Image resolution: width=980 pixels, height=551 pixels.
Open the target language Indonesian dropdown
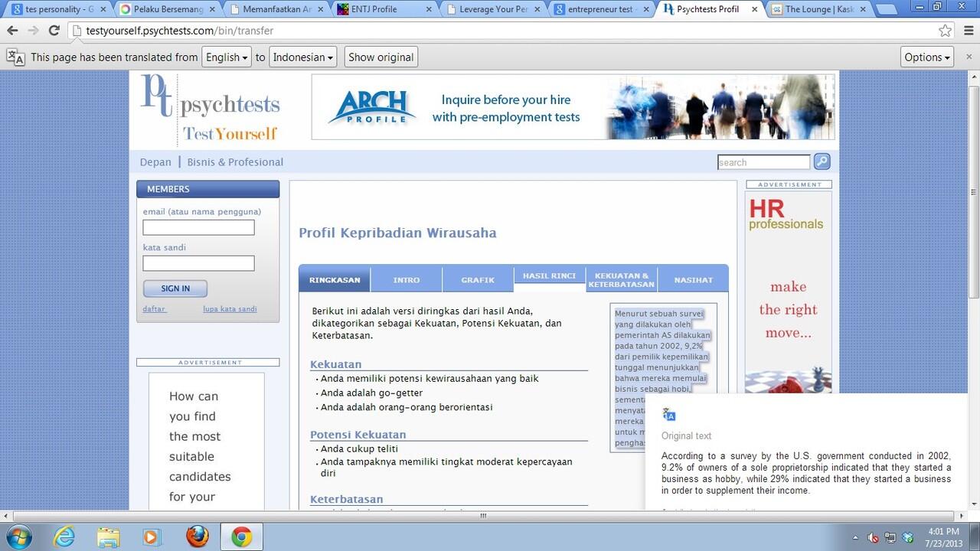pos(303,57)
